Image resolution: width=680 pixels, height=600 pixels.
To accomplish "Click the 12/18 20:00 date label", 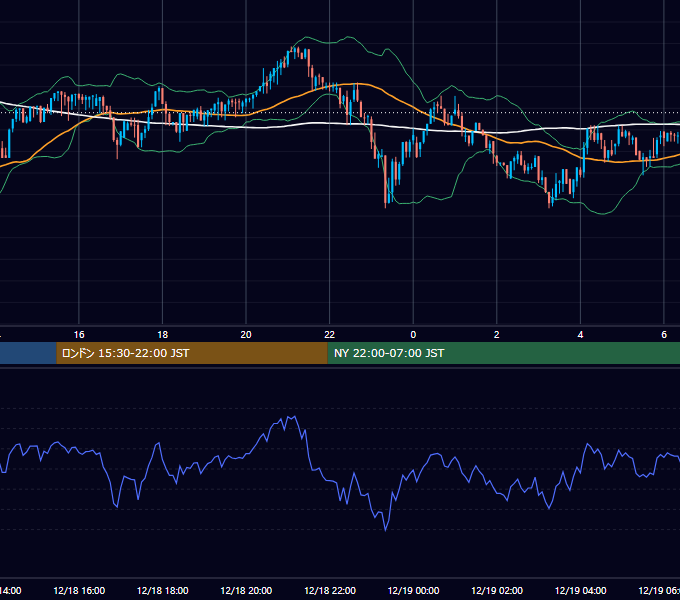I will point(246,590).
